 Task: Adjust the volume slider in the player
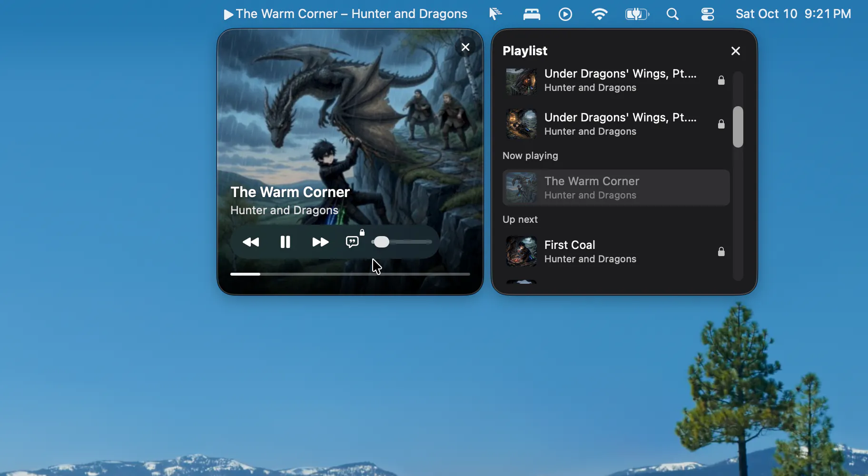click(402, 242)
